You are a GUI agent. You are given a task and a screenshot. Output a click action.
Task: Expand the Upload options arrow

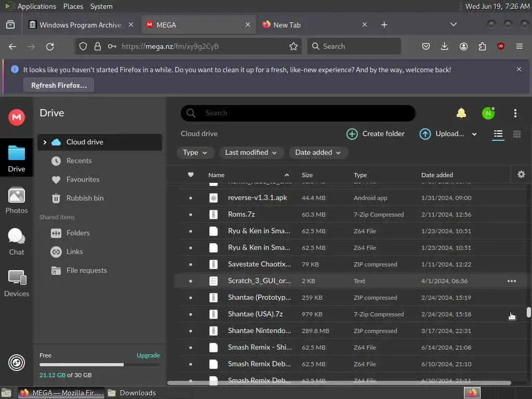pos(474,134)
